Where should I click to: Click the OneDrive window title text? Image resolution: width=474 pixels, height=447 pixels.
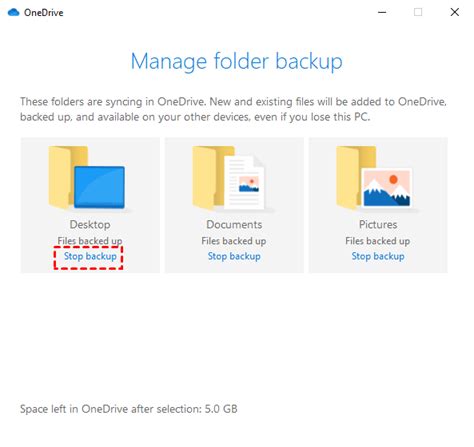(44, 13)
